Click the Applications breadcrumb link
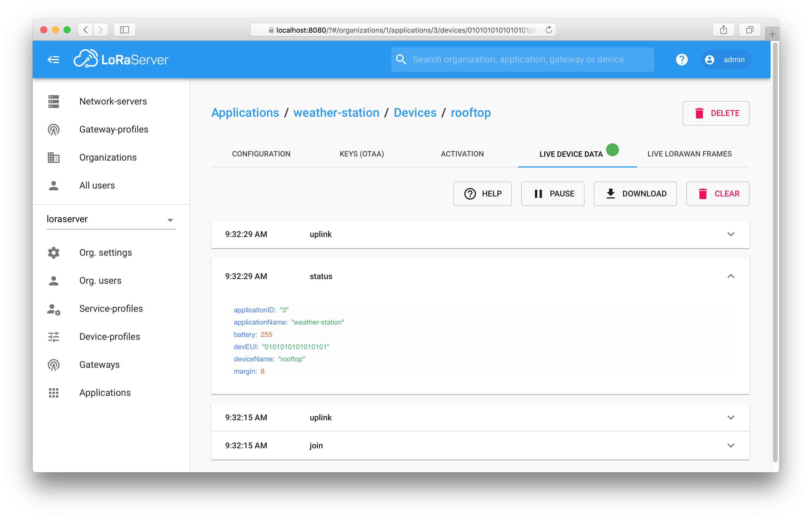The width and height of the screenshot is (812, 519). [245, 113]
